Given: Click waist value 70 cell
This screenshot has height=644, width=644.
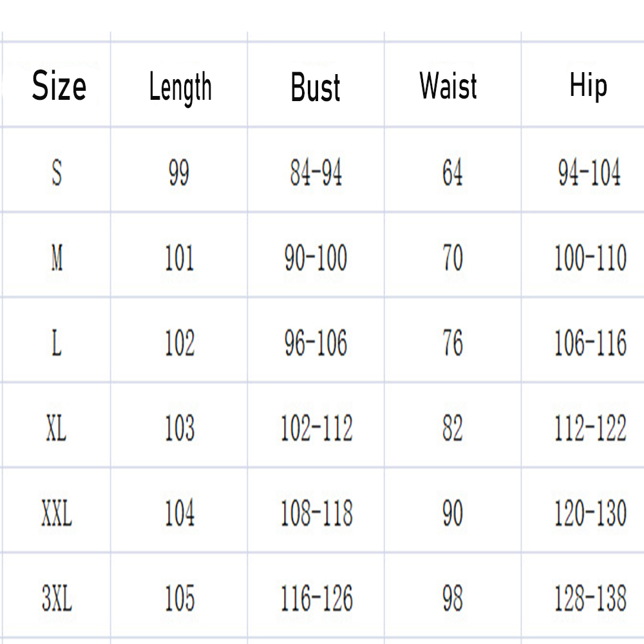Looking at the screenshot, I should [452, 258].
